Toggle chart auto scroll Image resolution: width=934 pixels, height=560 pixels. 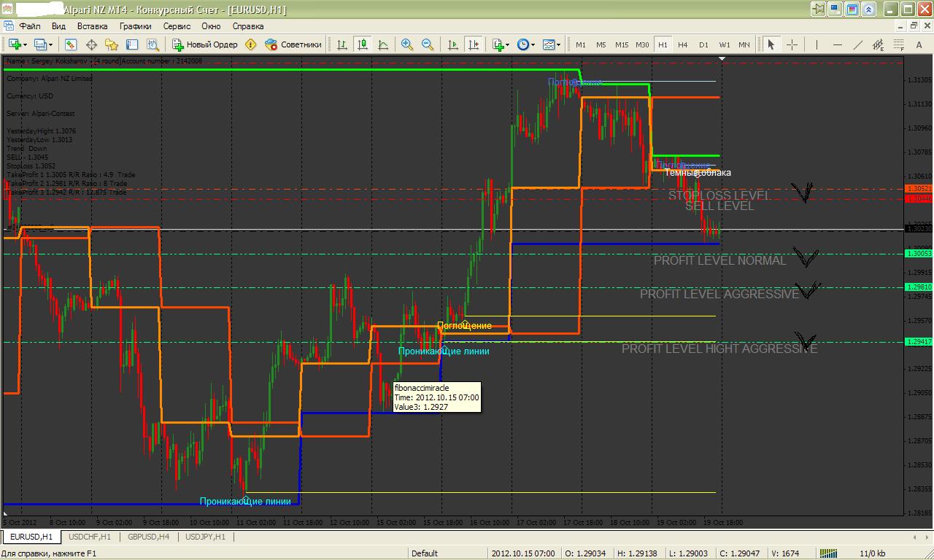coord(453,44)
